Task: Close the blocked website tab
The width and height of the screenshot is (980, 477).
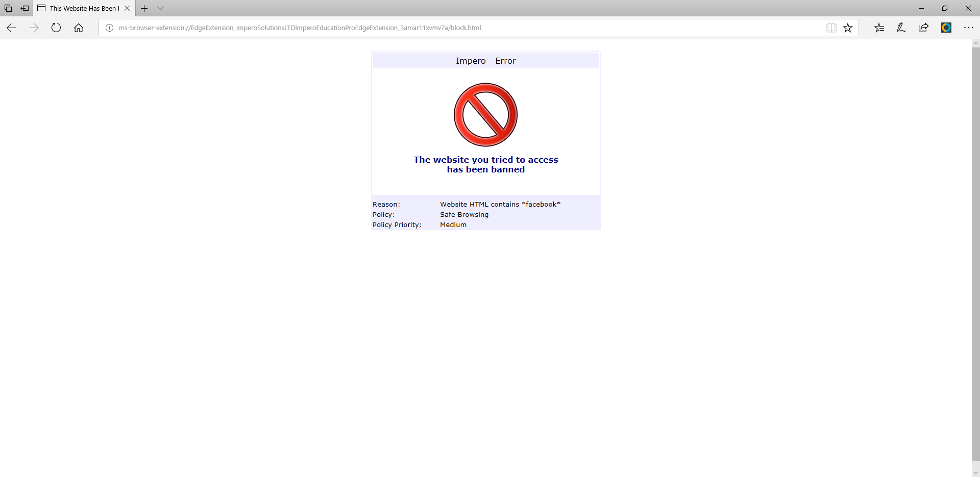Action: pos(127,8)
